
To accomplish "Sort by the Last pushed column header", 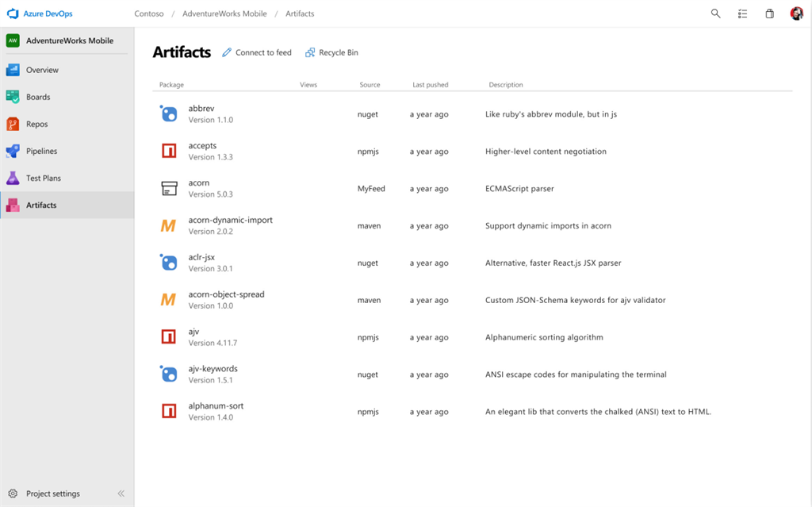I will pos(430,85).
